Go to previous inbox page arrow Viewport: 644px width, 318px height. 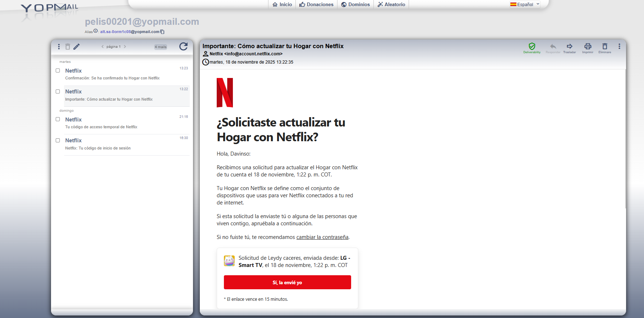(x=102, y=47)
